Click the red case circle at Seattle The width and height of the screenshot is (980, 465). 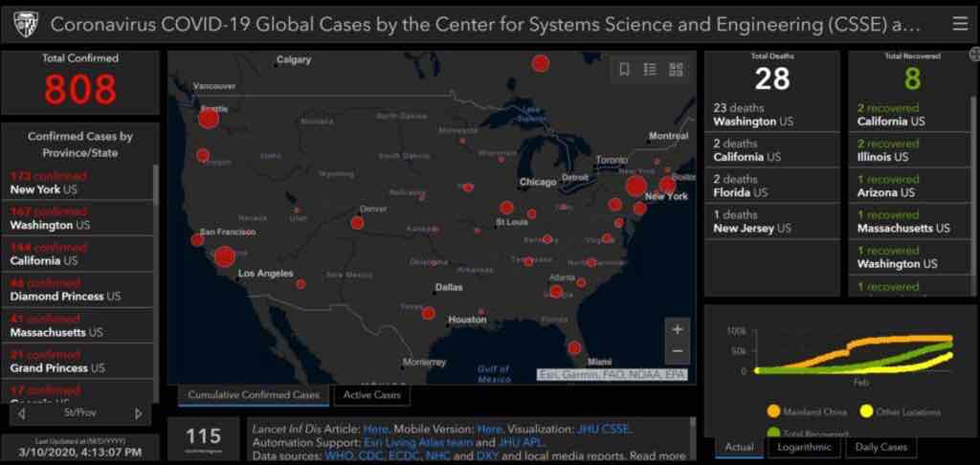click(209, 118)
